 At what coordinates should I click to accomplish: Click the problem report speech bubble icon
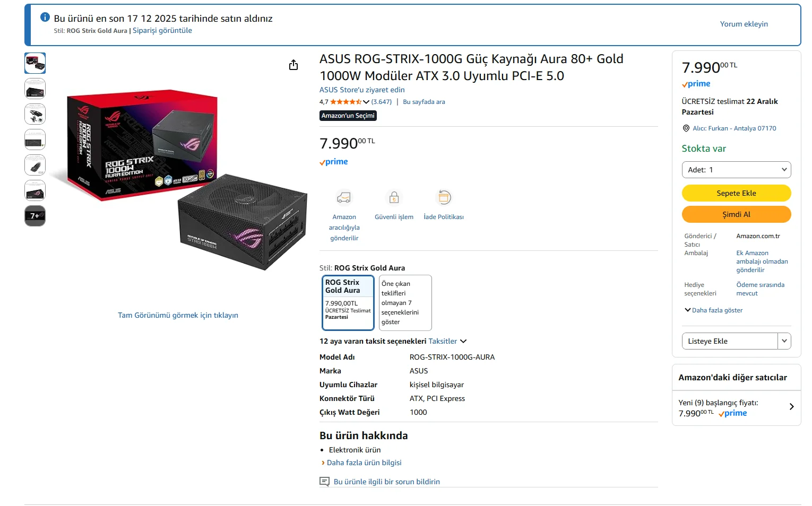click(324, 482)
